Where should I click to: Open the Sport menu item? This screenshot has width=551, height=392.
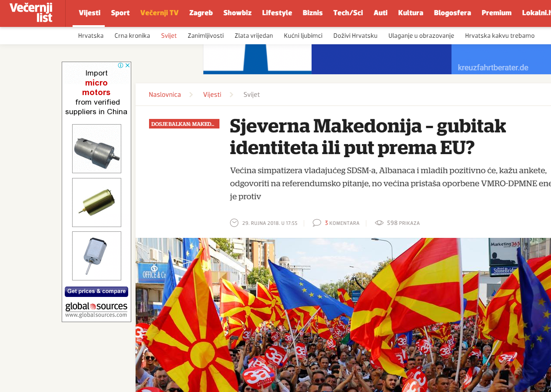[x=120, y=13]
